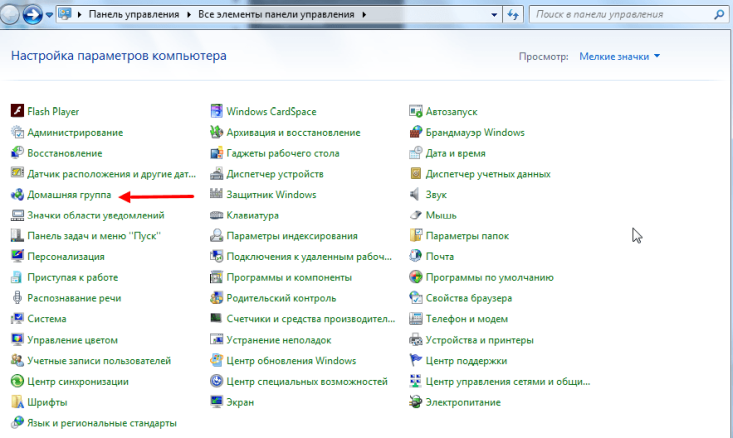The image size is (733, 438).
Task: Select Все элементы панели управления breadcrumb
Action: (x=276, y=14)
